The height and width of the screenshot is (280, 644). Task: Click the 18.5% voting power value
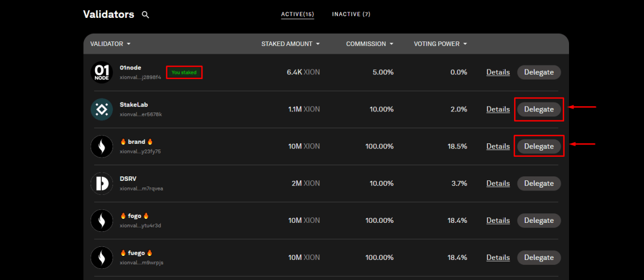(457, 146)
